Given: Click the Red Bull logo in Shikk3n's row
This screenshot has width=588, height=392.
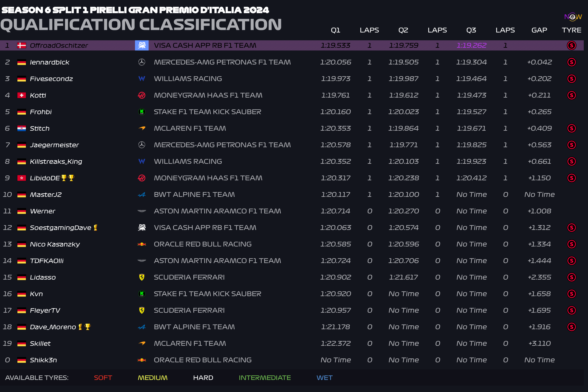Looking at the screenshot, I should pos(142,360).
